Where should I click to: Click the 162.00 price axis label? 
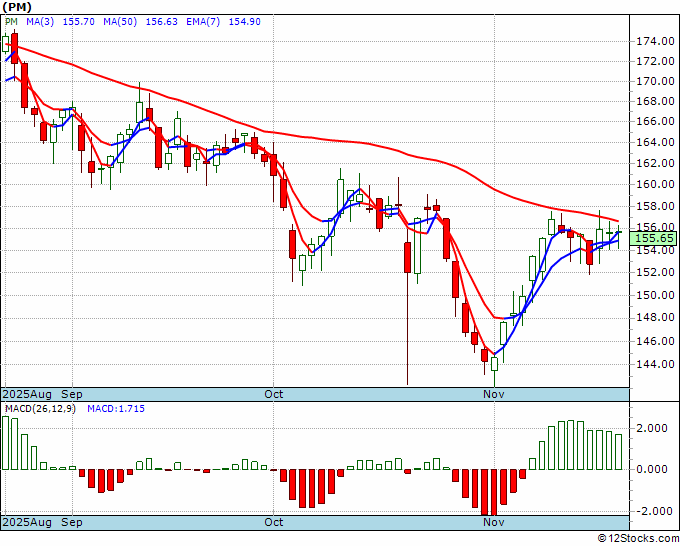(x=655, y=163)
